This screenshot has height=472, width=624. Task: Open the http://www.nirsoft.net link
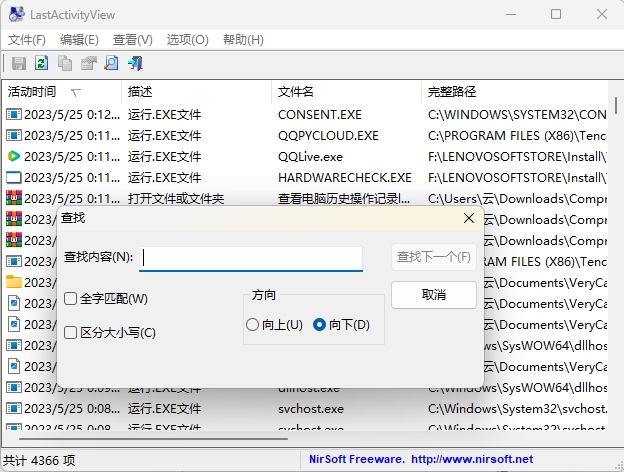click(472, 459)
